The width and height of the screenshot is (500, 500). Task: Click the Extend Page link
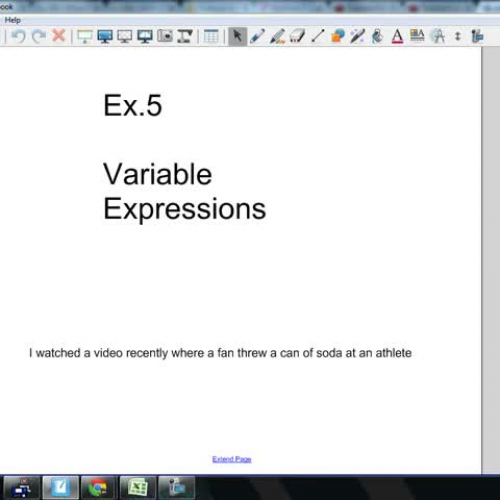click(x=232, y=459)
